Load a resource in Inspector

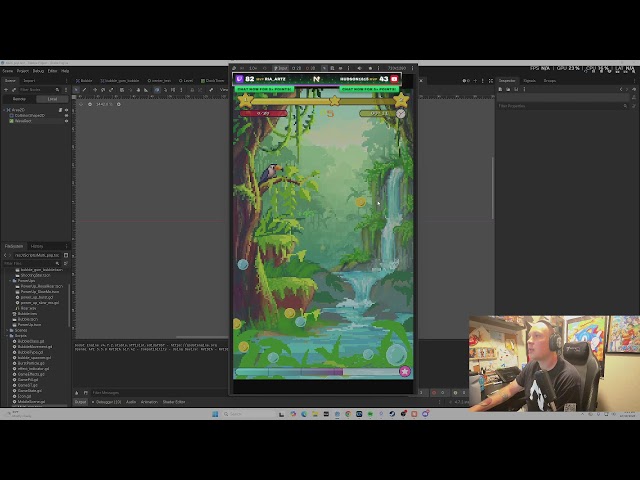coord(508,89)
